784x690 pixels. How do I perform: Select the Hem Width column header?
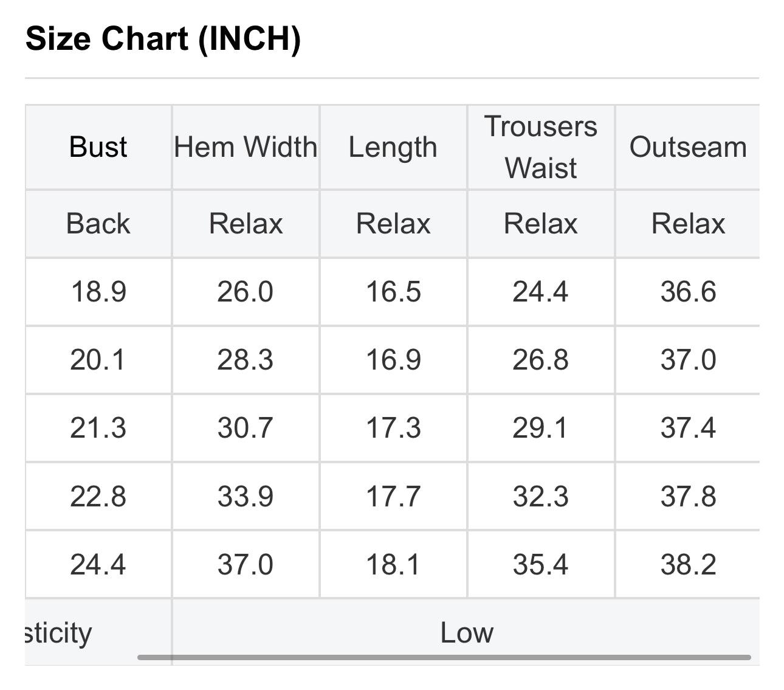click(x=246, y=147)
